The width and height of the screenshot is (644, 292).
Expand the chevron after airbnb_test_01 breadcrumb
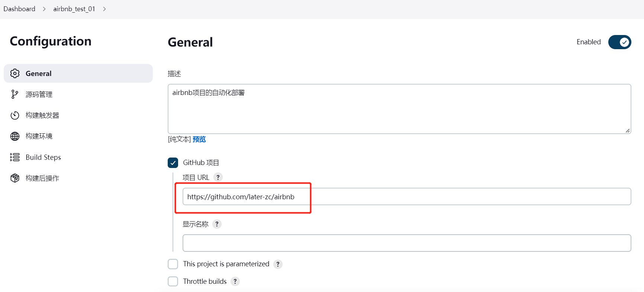[x=104, y=9]
